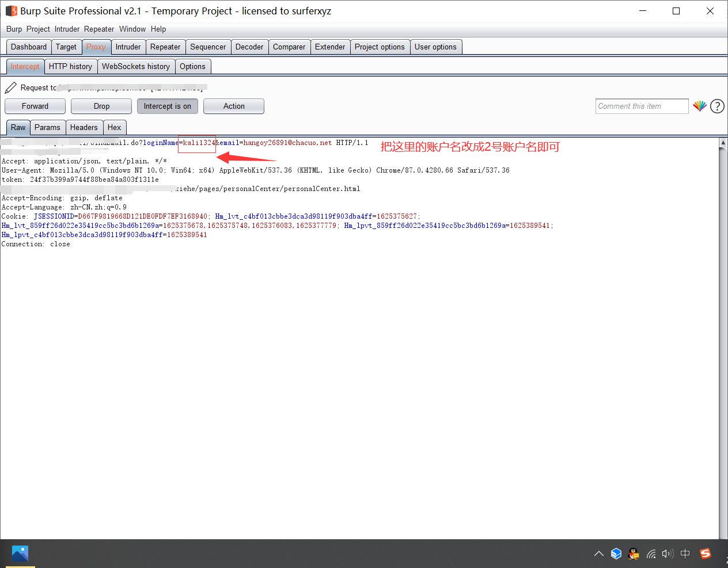The width and height of the screenshot is (728, 568).
Task: Open the help question mark icon
Action: coord(717,106)
